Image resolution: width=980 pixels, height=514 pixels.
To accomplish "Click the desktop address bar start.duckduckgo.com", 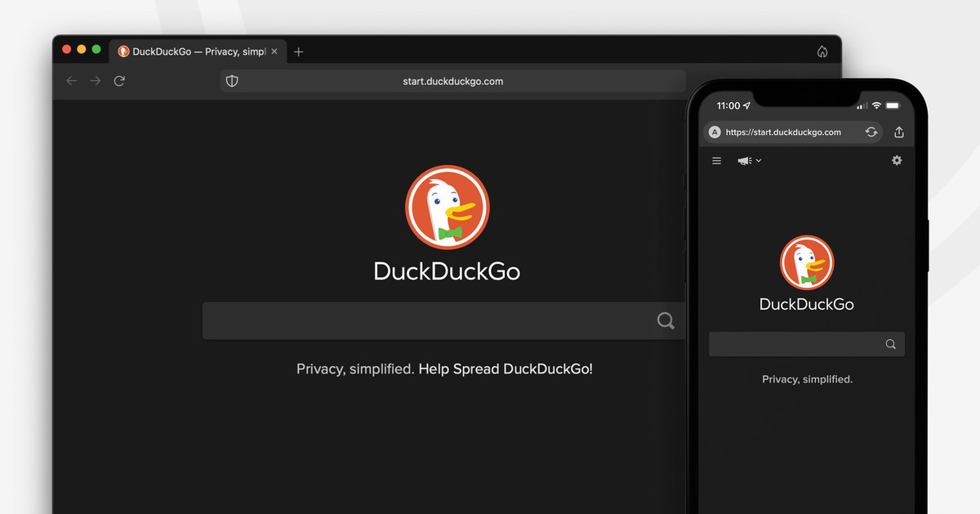I will (452, 81).
